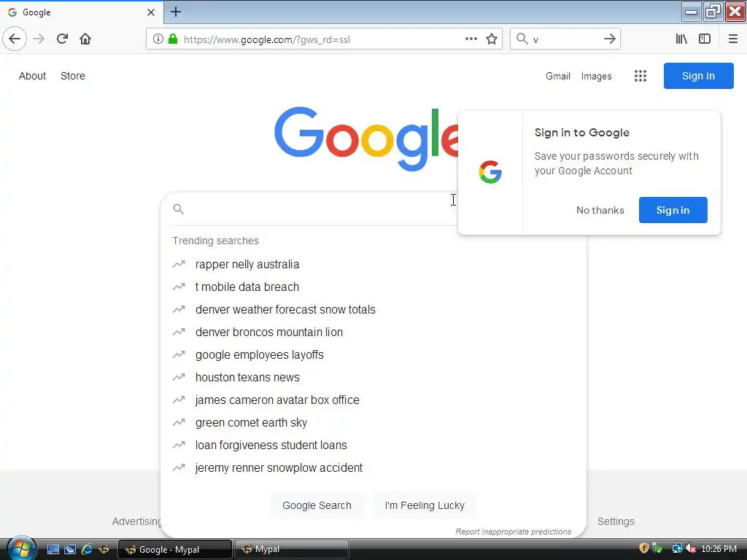Viewport: 747px width, 560px height.
Task: Click the browser toolbar search field
Action: 565,39
